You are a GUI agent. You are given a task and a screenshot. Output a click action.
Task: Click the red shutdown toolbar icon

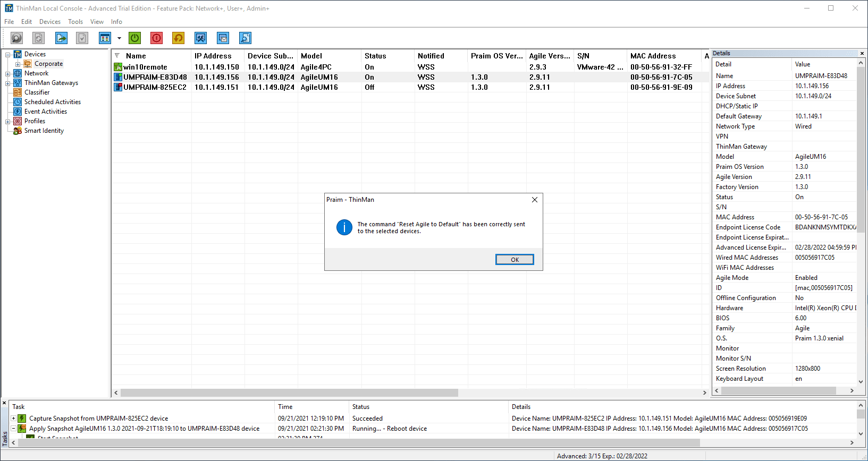156,38
